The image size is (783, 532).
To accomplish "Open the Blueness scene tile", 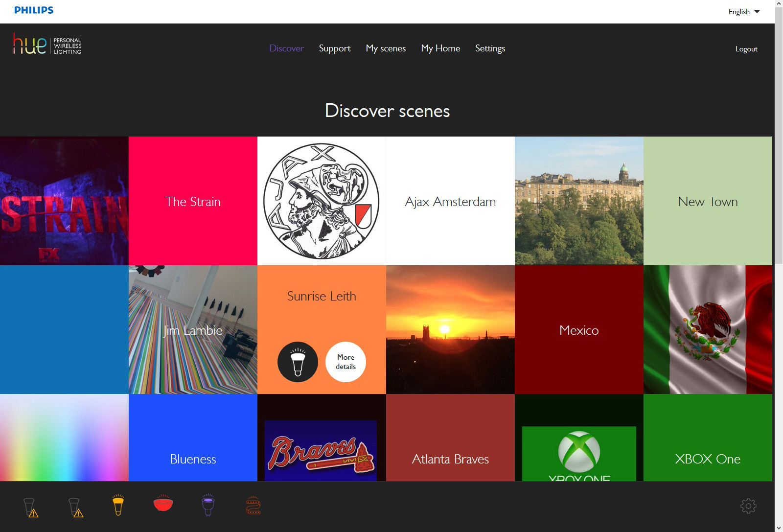I will [193, 438].
